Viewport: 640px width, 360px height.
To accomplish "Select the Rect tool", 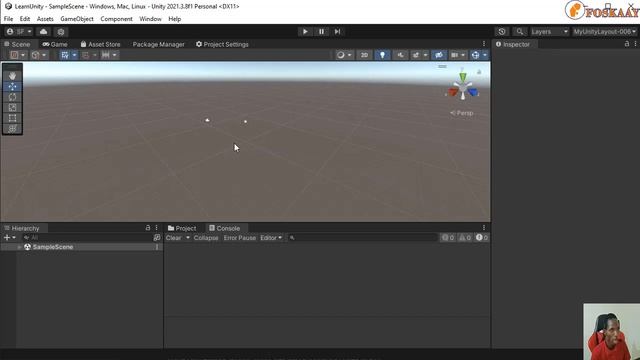I will pos(12,118).
